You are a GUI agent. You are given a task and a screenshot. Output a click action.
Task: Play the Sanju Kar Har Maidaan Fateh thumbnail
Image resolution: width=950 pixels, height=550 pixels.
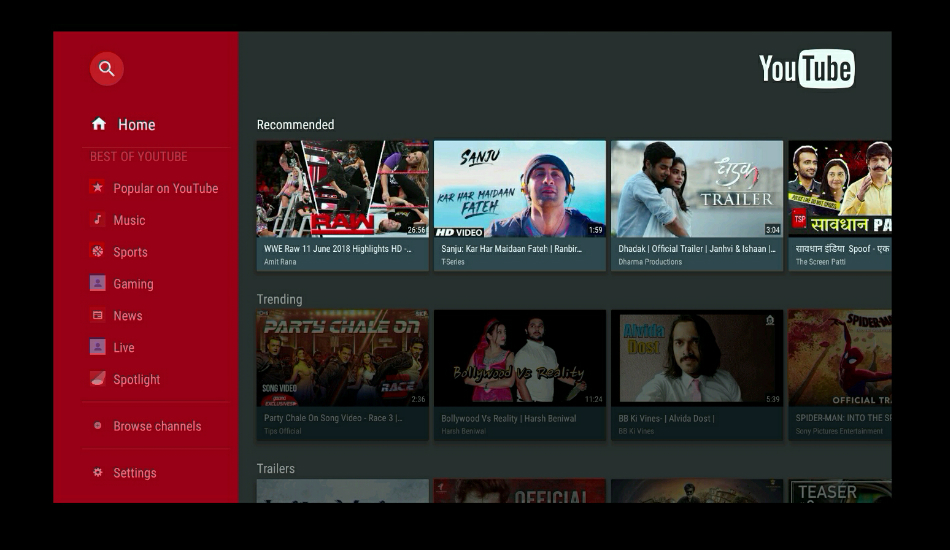520,189
